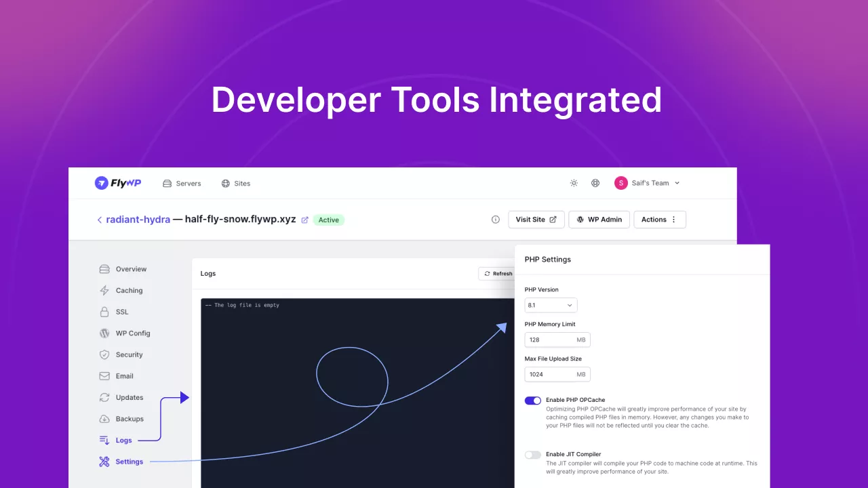This screenshot has height=488, width=868.
Task: Disable the PHP OPCache toggle
Action: tap(533, 401)
